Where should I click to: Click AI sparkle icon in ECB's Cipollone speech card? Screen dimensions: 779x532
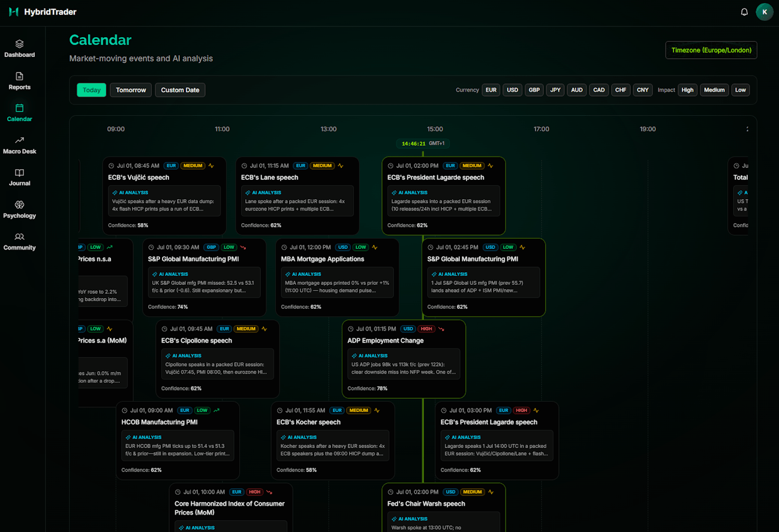(x=168, y=356)
